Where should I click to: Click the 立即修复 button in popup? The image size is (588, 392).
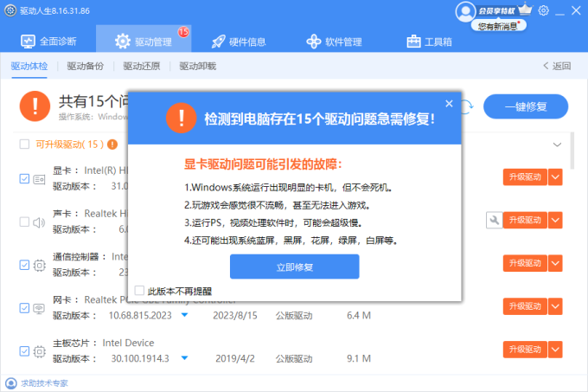point(294,267)
